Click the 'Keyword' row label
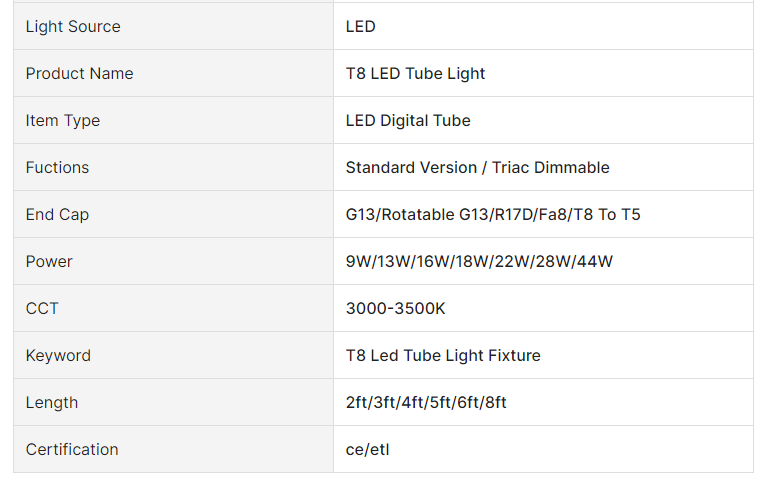The height and width of the screenshot is (482, 774). tap(58, 356)
